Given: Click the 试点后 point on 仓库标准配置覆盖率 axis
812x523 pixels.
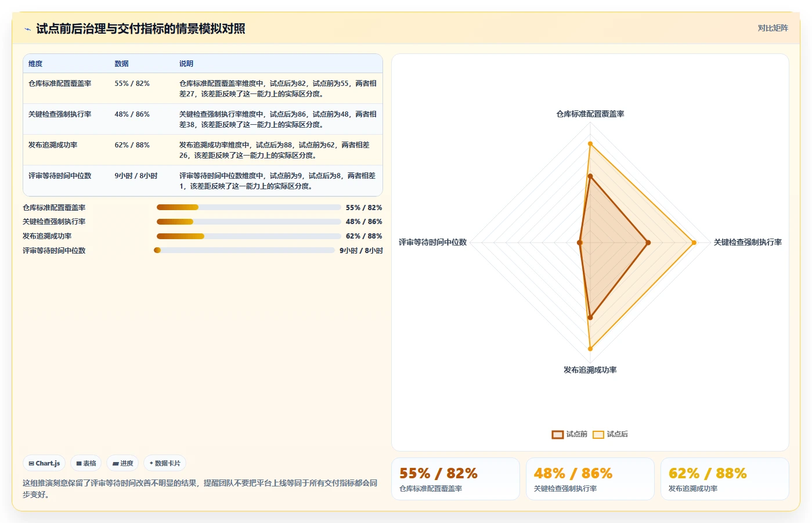Looking at the screenshot, I should pyautogui.click(x=590, y=144).
